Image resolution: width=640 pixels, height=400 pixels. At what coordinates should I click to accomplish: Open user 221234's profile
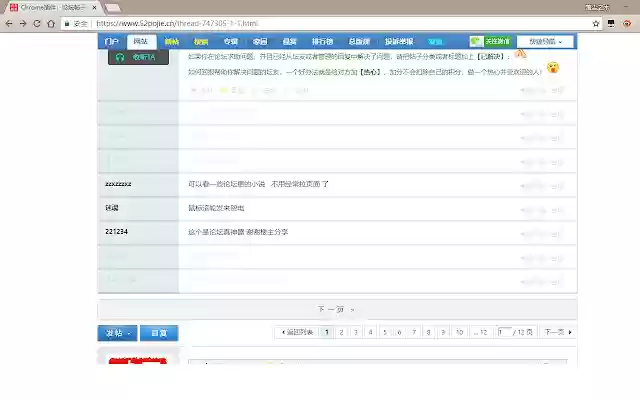pos(116,231)
